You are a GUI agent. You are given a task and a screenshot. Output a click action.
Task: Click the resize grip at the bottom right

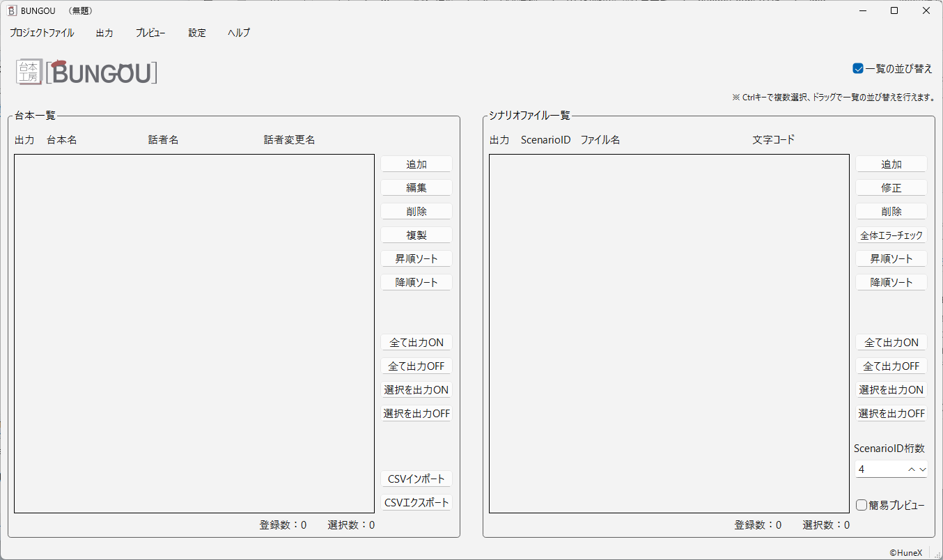pyautogui.click(x=937, y=555)
